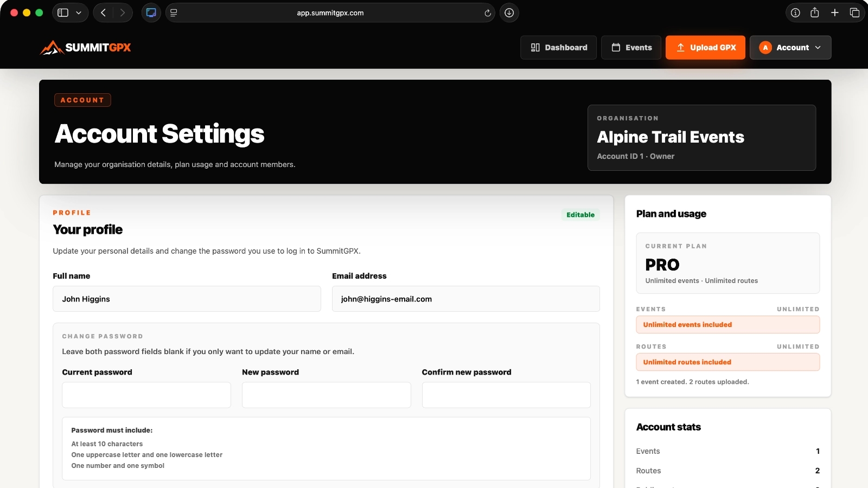Open the Dashboard page
Image resolution: width=868 pixels, height=488 pixels.
pos(558,48)
